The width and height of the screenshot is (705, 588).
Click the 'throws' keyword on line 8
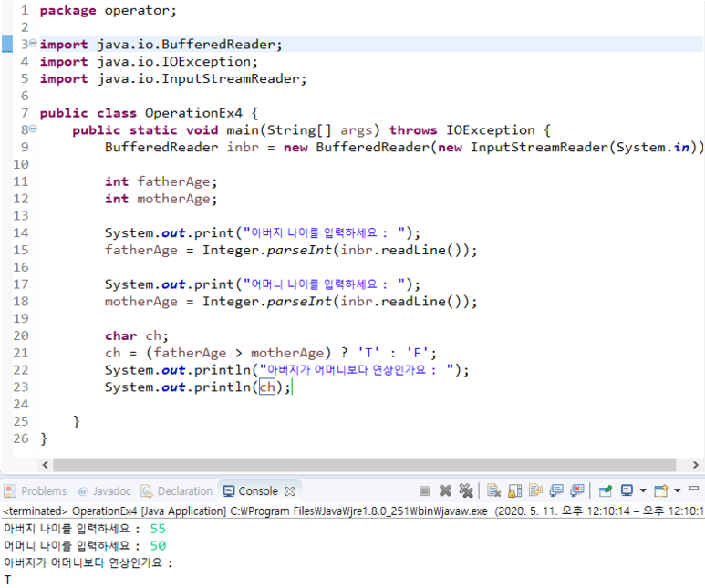click(x=413, y=130)
